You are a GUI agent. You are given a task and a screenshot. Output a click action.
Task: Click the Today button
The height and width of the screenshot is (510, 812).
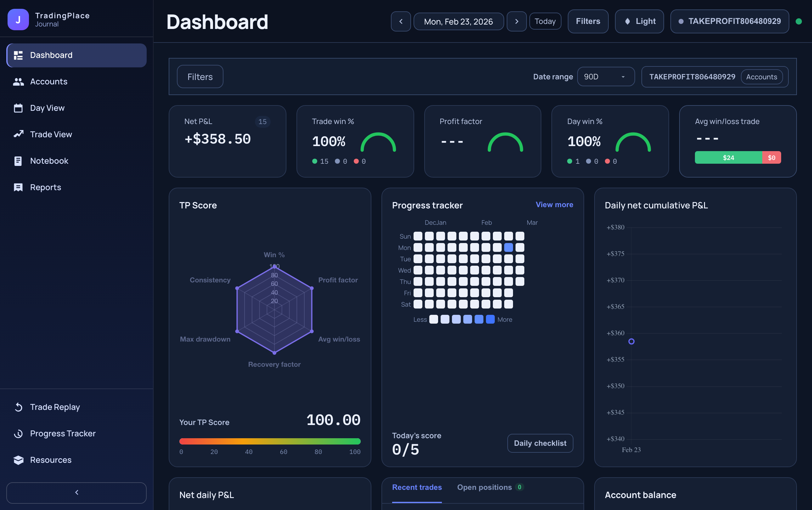point(545,21)
